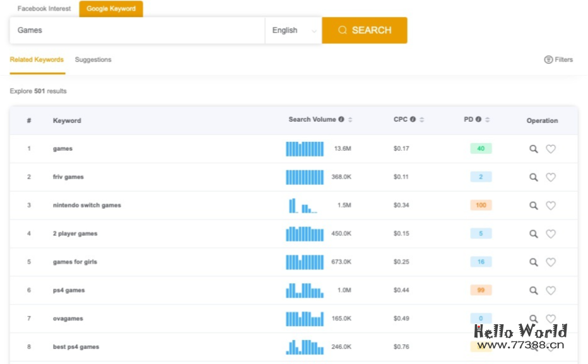Click the info icon beside PD
This screenshot has width=588, height=364.
coord(478,120)
